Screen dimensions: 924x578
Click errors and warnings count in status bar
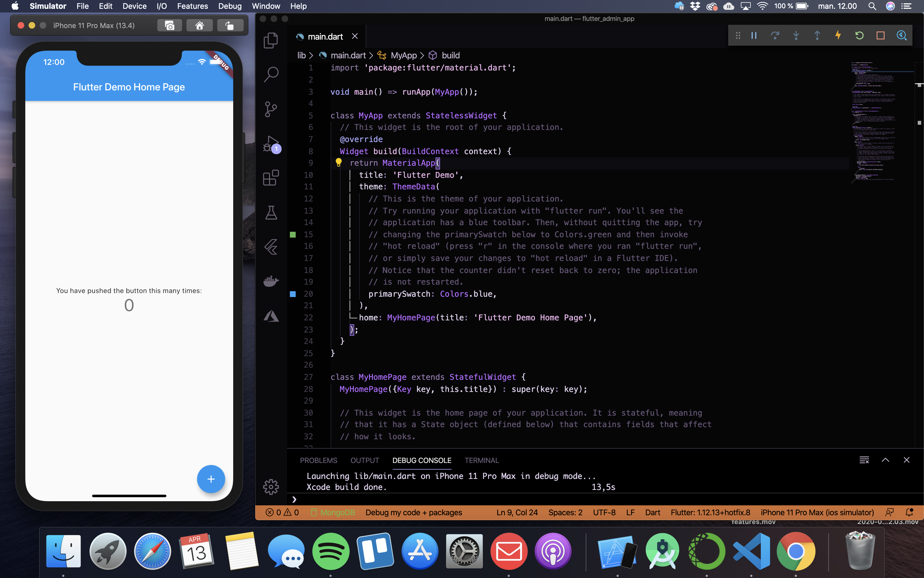pyautogui.click(x=282, y=512)
